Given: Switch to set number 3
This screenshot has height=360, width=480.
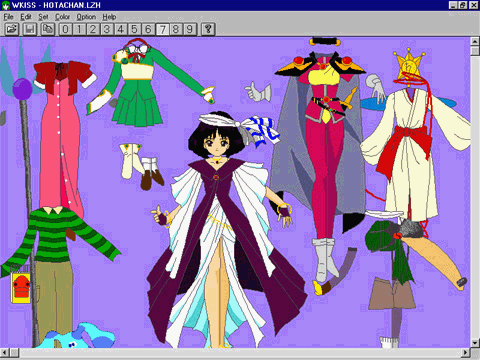Looking at the screenshot, I should click(x=107, y=29).
